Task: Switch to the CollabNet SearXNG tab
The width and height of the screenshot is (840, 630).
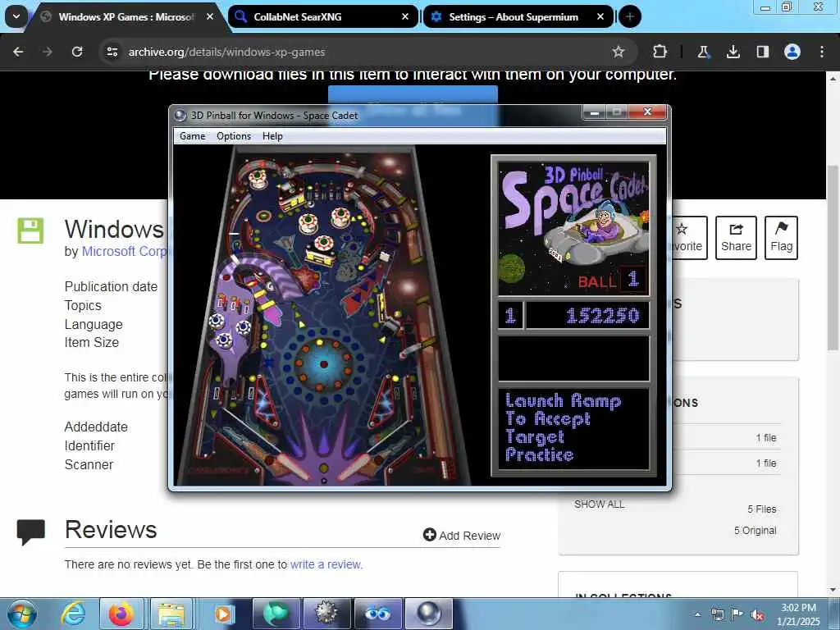Action: click(323, 16)
